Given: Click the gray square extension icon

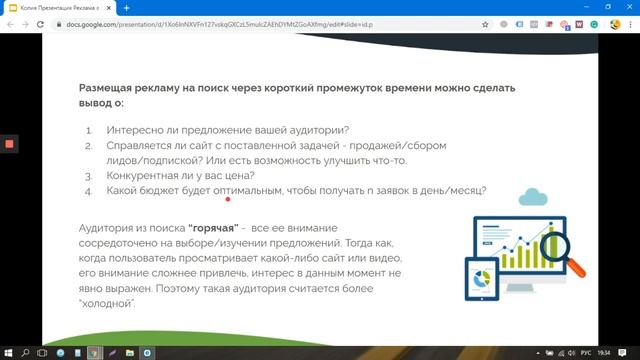Looking at the screenshot, I should pos(534,24).
